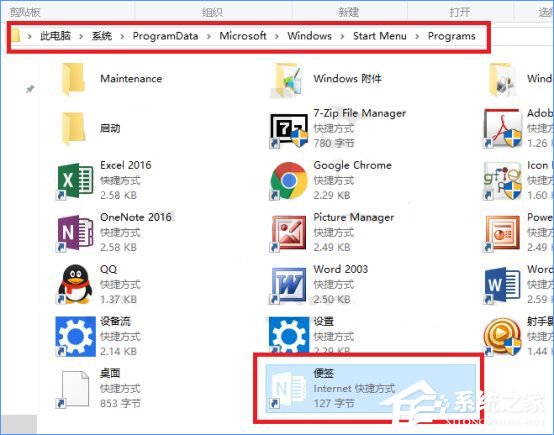Select the Adobe Reader shortcut icon
554x435 pixels.
click(502, 129)
